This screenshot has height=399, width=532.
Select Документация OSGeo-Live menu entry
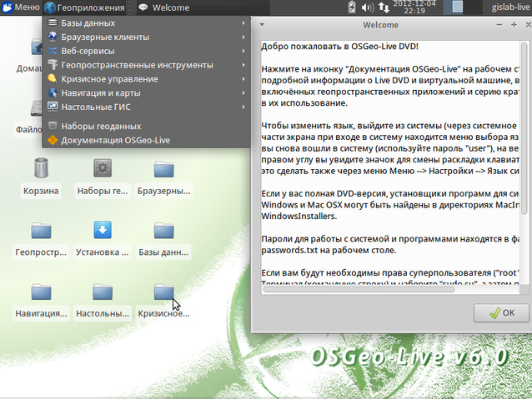point(146,140)
